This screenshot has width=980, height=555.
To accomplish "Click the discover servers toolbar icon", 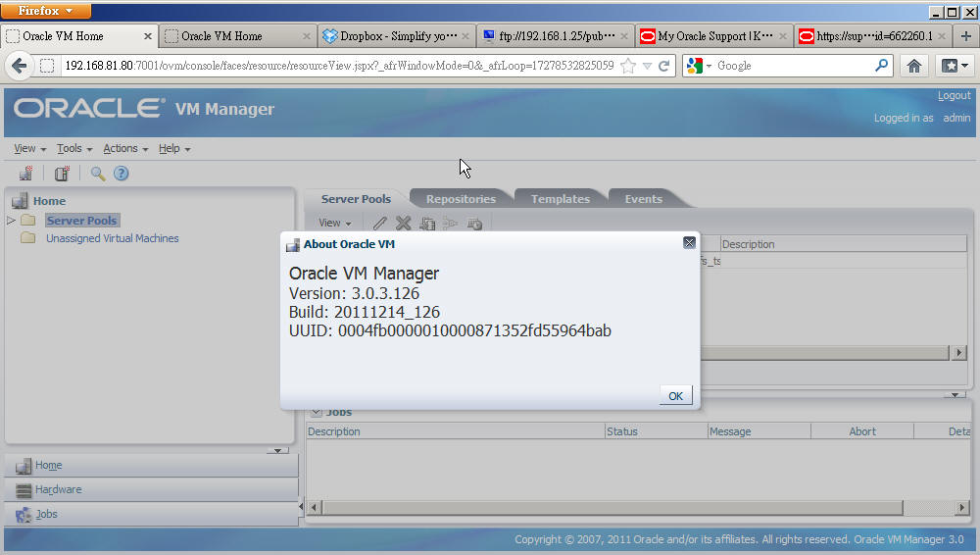I will [x=26, y=174].
